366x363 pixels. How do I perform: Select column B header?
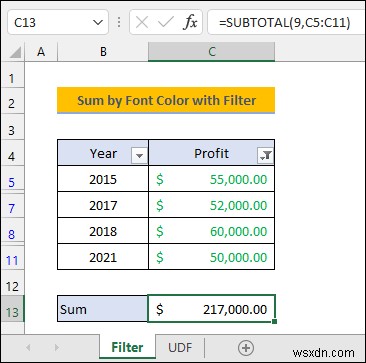103,52
